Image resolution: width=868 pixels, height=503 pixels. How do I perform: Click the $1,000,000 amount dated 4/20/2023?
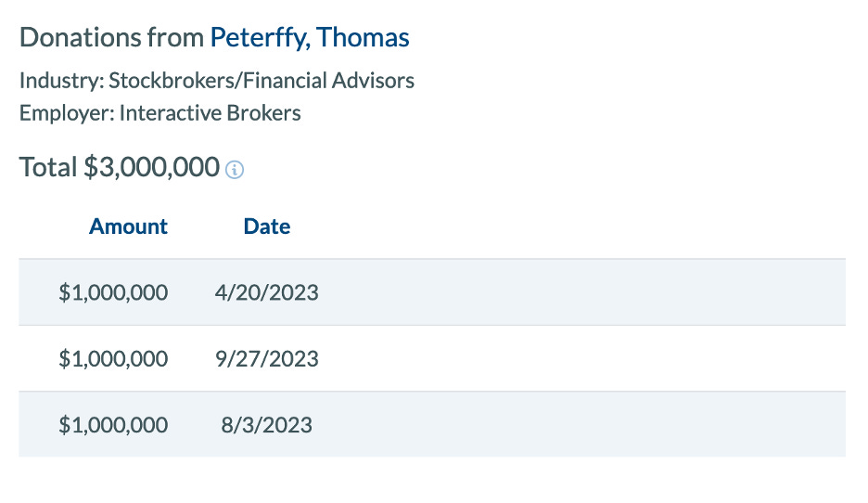point(113,292)
